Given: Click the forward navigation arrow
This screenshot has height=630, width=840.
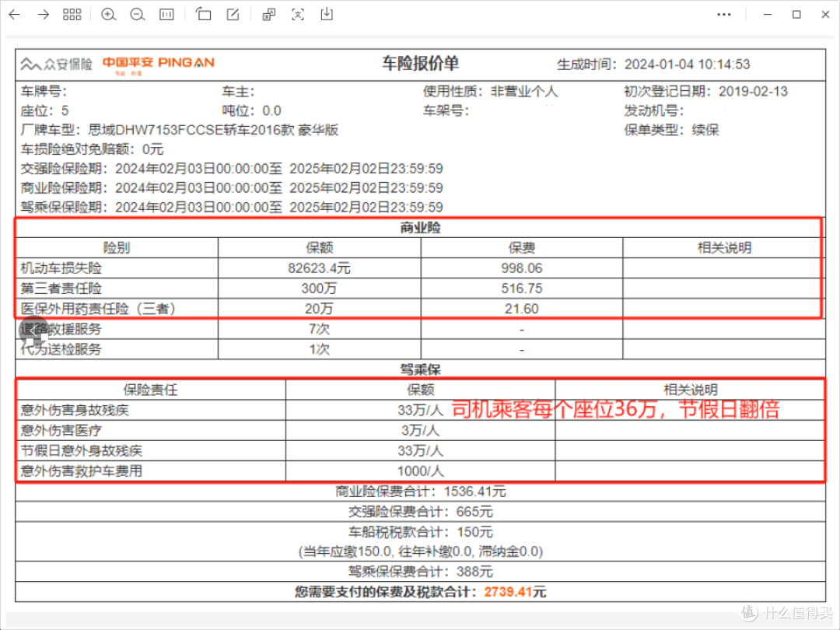Looking at the screenshot, I should [x=44, y=14].
